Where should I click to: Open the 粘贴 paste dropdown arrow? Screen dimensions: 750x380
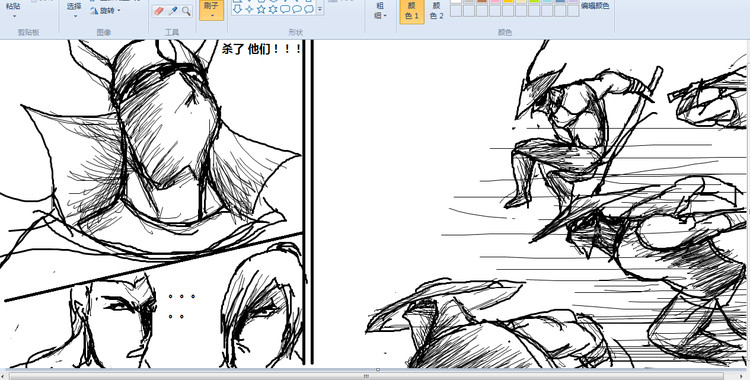click(14, 16)
